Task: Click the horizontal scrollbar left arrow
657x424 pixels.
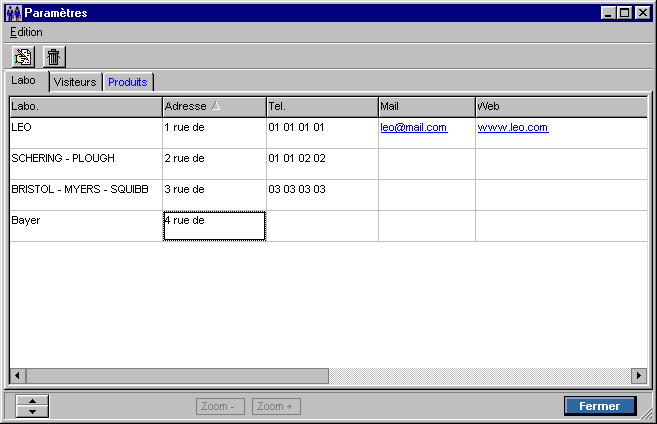Action: pyautogui.click(x=18, y=376)
